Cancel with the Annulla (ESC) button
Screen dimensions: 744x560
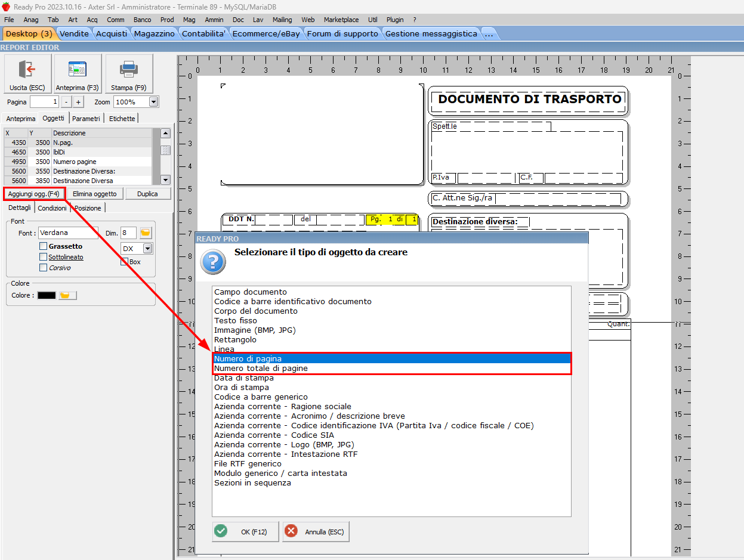point(316,531)
